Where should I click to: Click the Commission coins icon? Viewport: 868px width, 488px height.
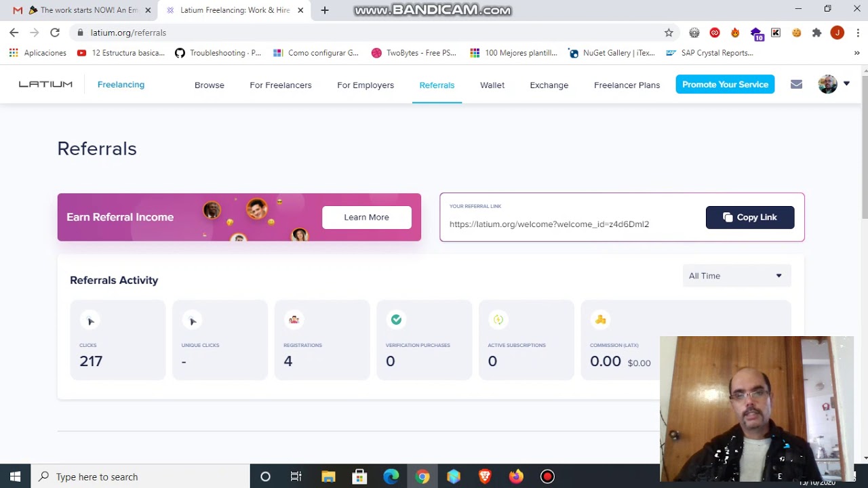tap(600, 320)
